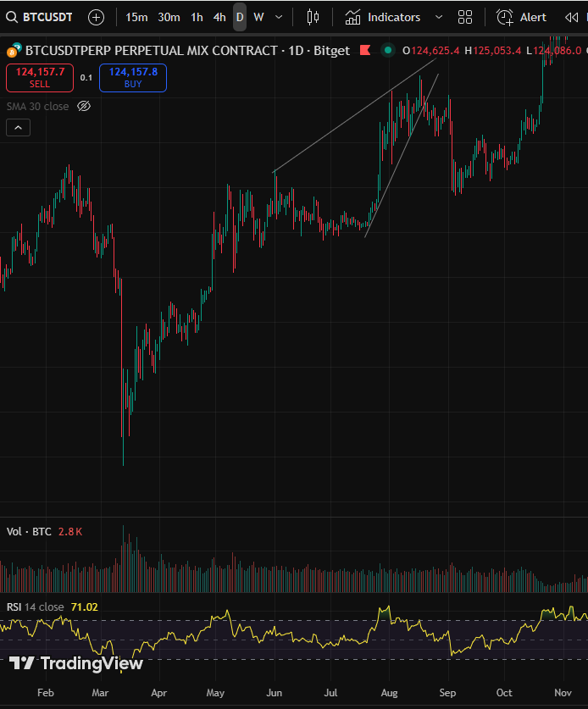Create an alert with the Alert button
Image resolution: width=588 pixels, height=709 pixels.
(x=522, y=17)
